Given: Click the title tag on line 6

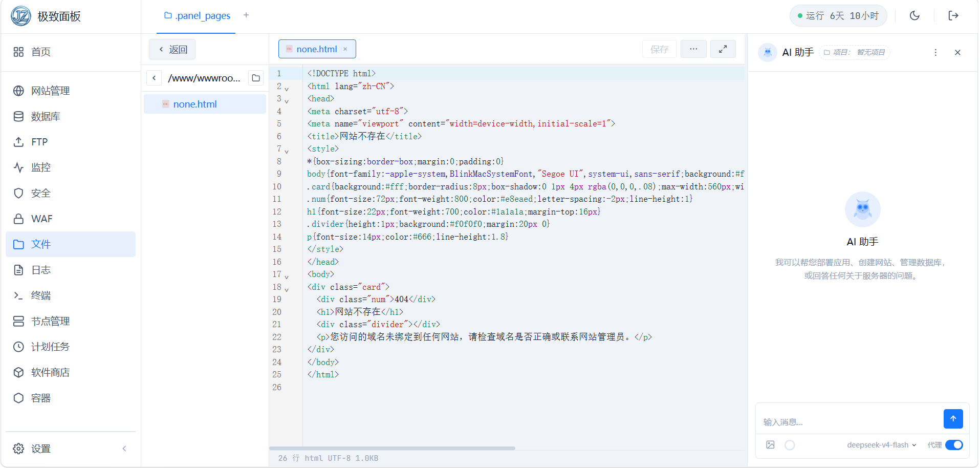Looking at the screenshot, I should click(x=364, y=136).
